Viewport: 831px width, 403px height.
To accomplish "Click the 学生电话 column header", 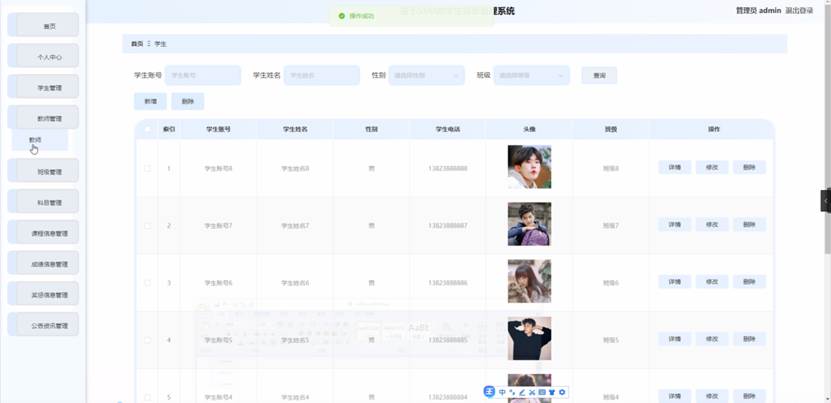I will click(448, 129).
